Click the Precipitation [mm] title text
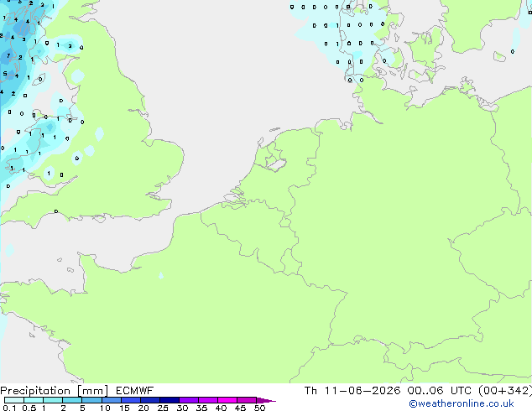Image resolution: width=532 pixels, height=411 pixels. click(54, 391)
